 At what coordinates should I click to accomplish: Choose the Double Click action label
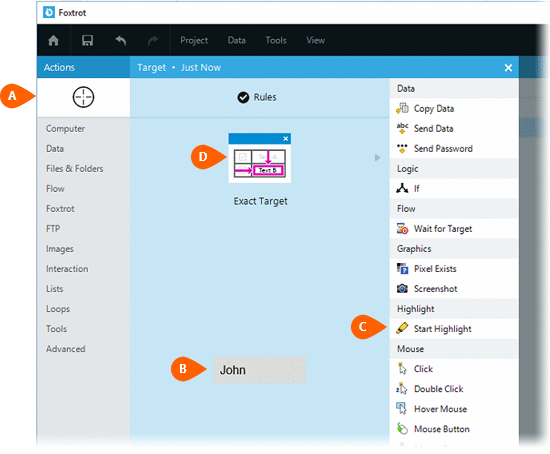tap(439, 389)
